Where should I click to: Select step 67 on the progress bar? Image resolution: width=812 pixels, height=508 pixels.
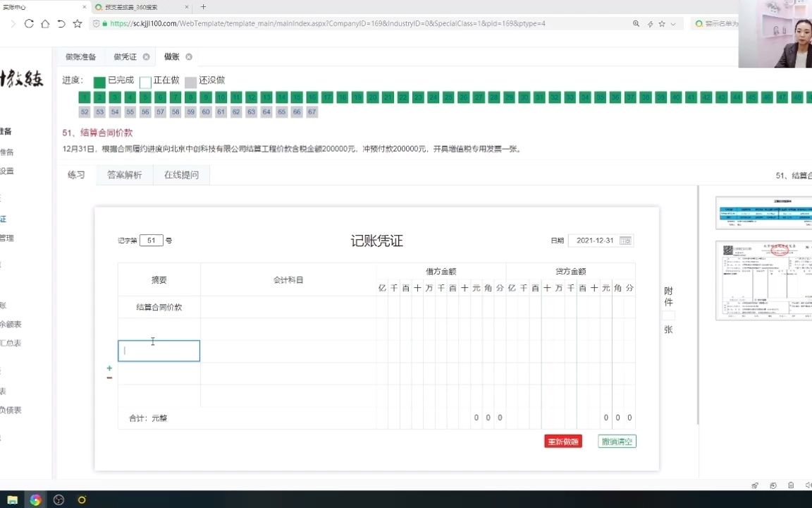tap(312, 111)
